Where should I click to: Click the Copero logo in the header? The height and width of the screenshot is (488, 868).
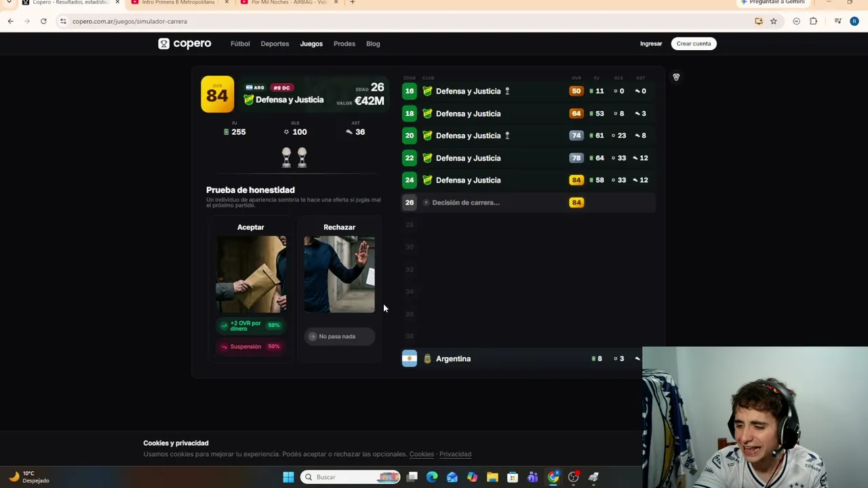coord(185,43)
